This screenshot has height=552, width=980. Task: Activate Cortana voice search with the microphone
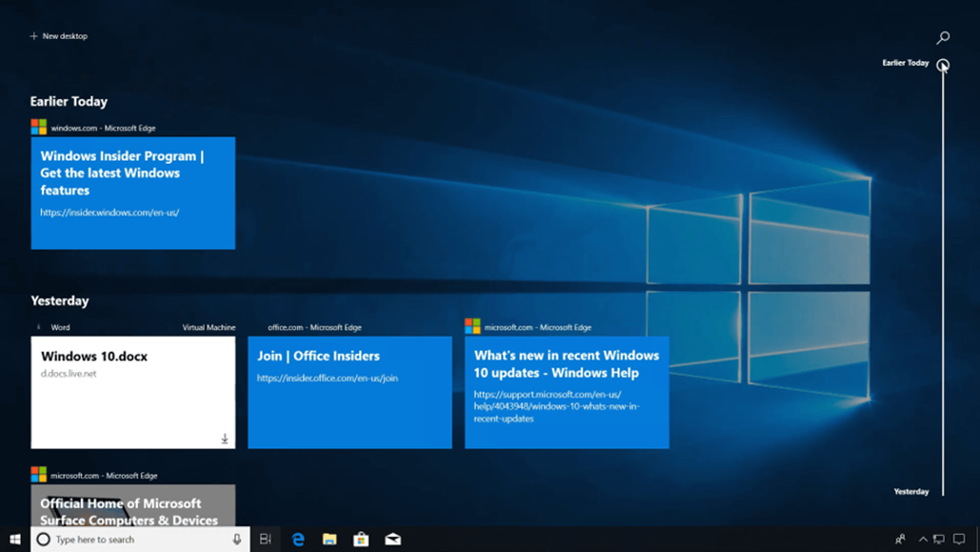tap(235, 540)
